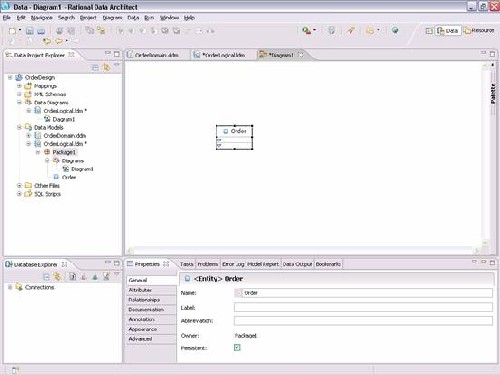
Task: Expand the SQL Scripts folder
Action: click(19, 194)
